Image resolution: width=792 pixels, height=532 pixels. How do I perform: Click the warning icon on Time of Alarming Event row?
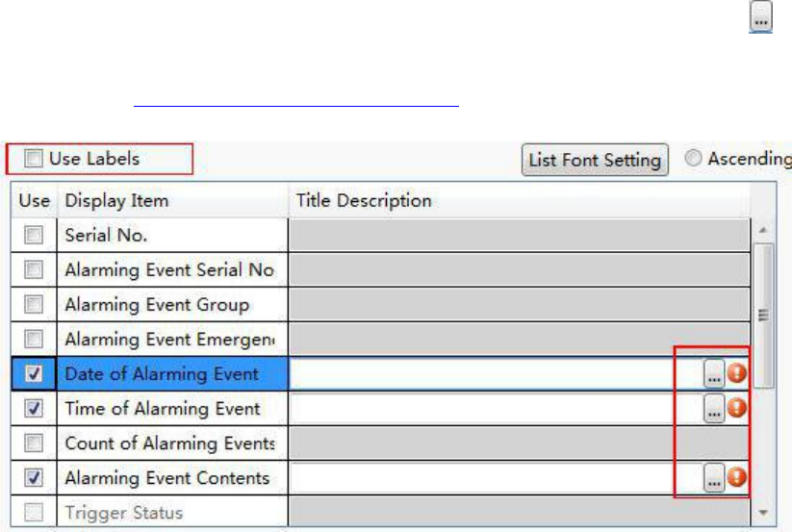coord(737,410)
